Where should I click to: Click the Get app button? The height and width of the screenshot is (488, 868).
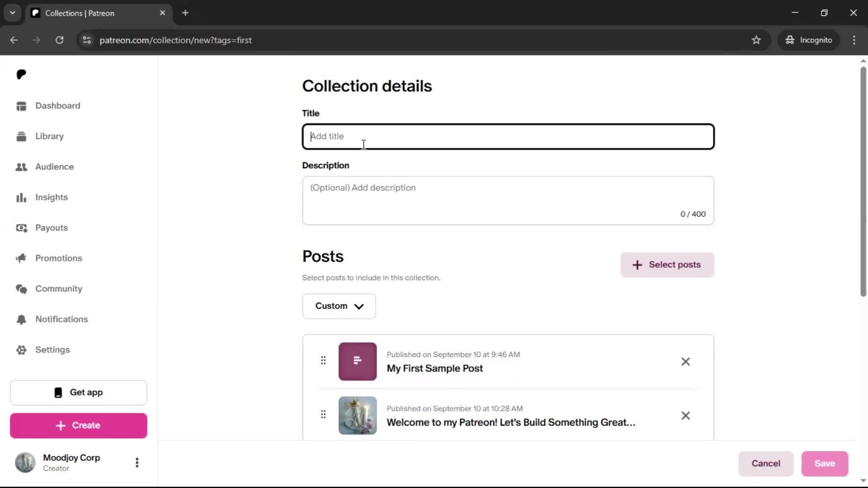pos(79,393)
